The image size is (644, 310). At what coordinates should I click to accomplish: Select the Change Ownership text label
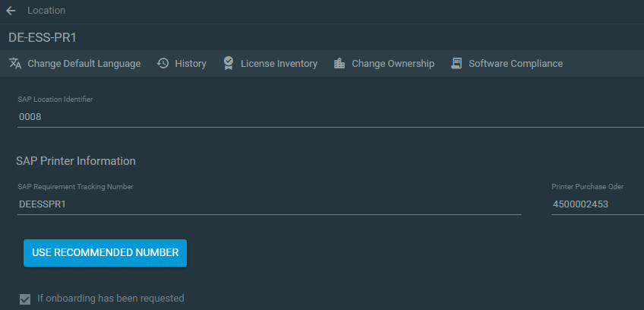coord(393,64)
